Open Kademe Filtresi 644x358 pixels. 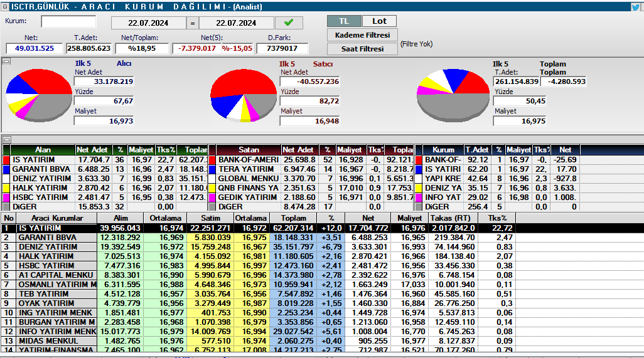362,35
